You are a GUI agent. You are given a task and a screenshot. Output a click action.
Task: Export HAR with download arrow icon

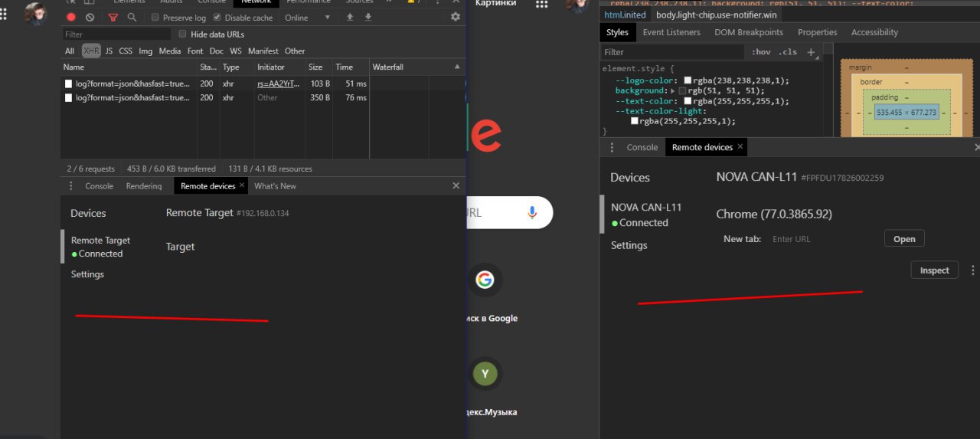click(x=368, y=17)
